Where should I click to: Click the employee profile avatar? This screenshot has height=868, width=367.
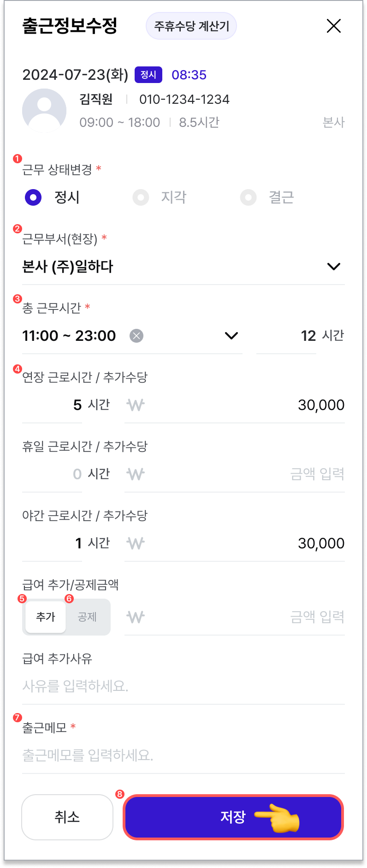point(44,111)
